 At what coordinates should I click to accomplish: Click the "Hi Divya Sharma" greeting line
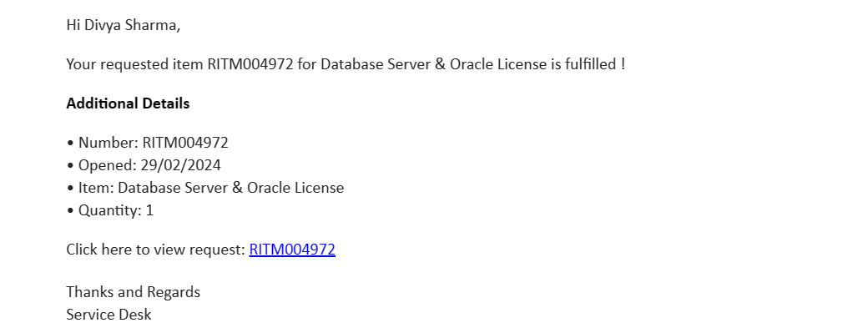click(x=124, y=25)
